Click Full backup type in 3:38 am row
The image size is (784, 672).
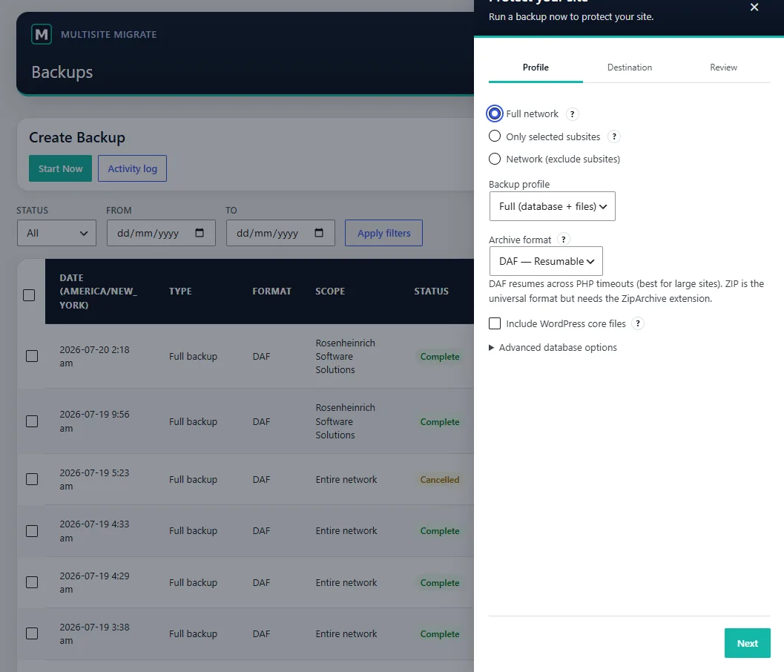(193, 633)
